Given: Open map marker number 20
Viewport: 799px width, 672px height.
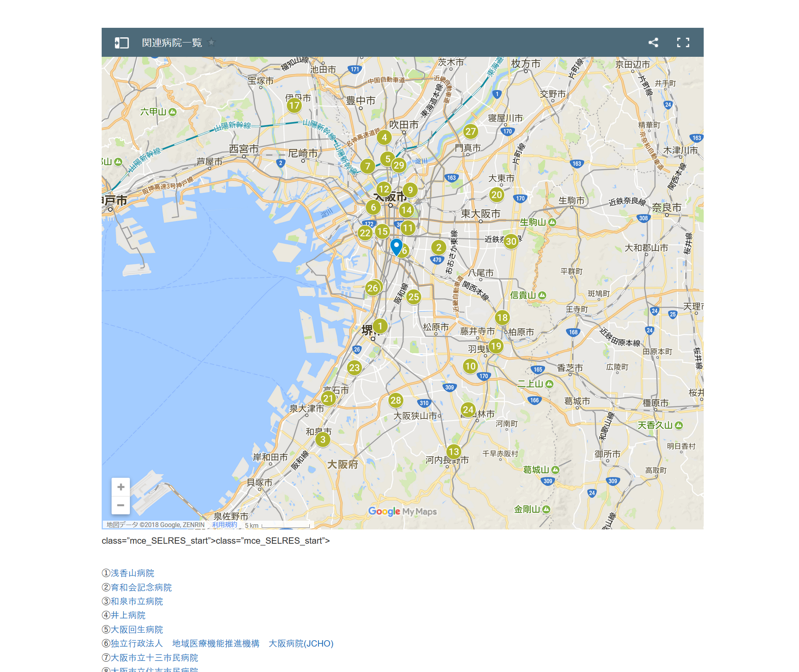Looking at the screenshot, I should point(496,195).
